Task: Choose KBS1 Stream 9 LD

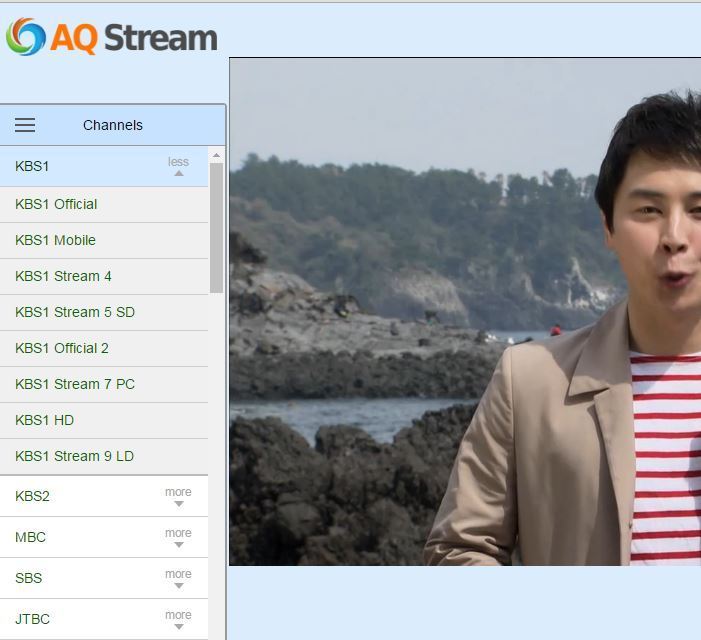Action: [104, 456]
